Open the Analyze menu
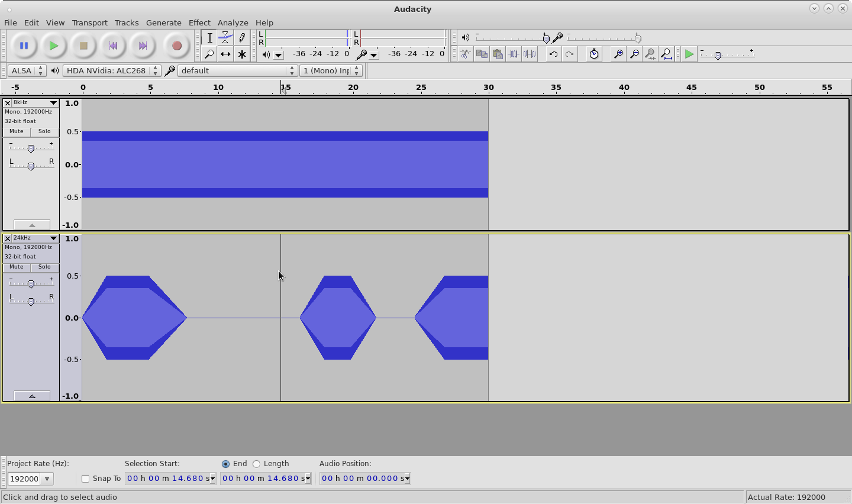Viewport: 852px width, 504px height. tap(233, 22)
